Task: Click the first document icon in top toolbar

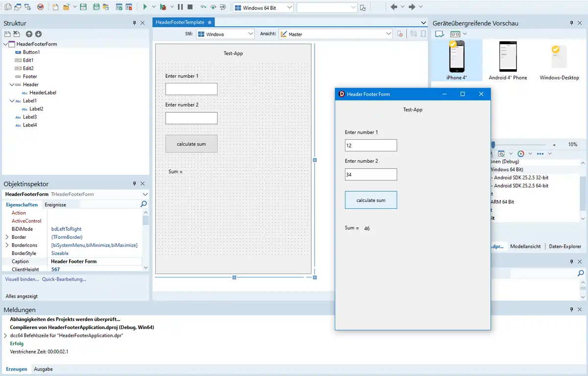Action: 8,7
